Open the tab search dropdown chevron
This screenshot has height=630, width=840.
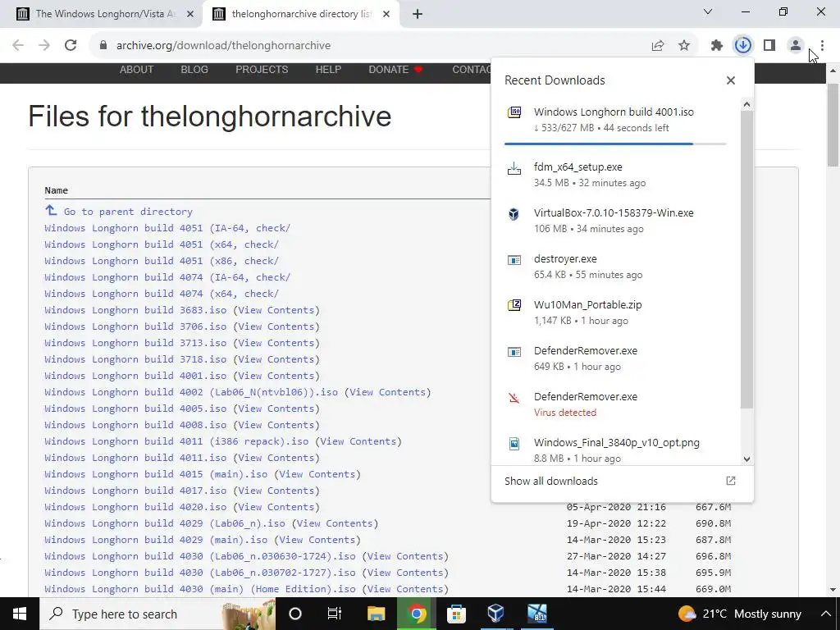(708, 11)
